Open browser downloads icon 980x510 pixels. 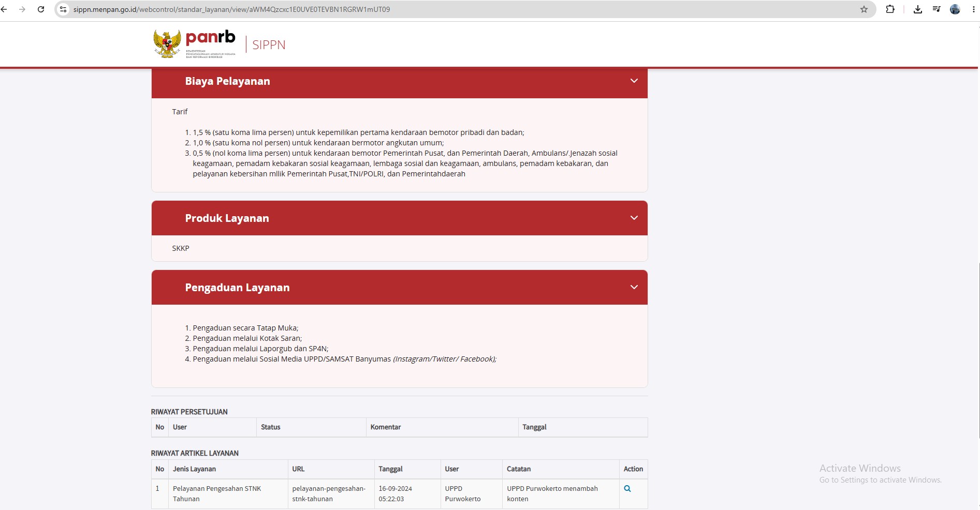tap(918, 9)
